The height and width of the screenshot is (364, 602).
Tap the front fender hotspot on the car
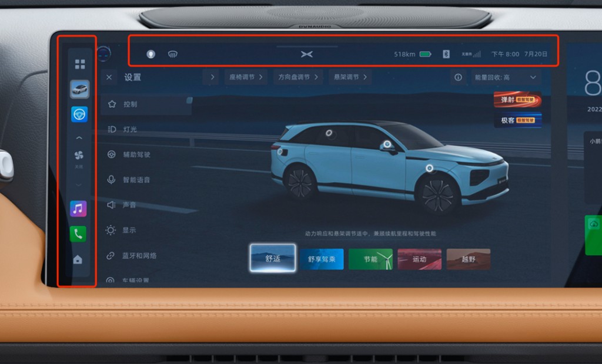coord(430,168)
